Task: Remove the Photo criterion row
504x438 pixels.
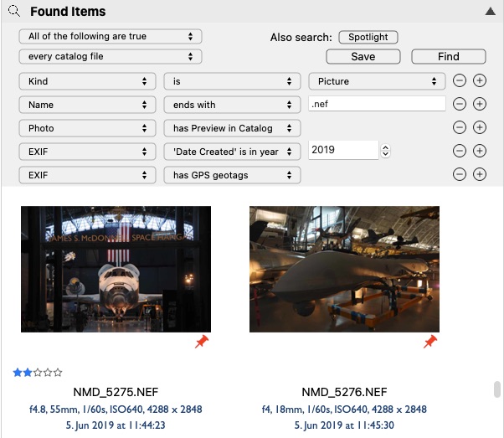Action: pos(460,127)
